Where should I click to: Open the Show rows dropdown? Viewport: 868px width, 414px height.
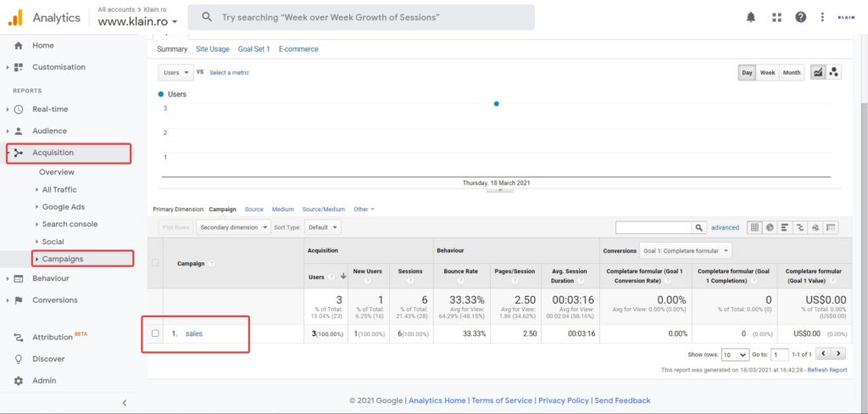[x=735, y=354]
